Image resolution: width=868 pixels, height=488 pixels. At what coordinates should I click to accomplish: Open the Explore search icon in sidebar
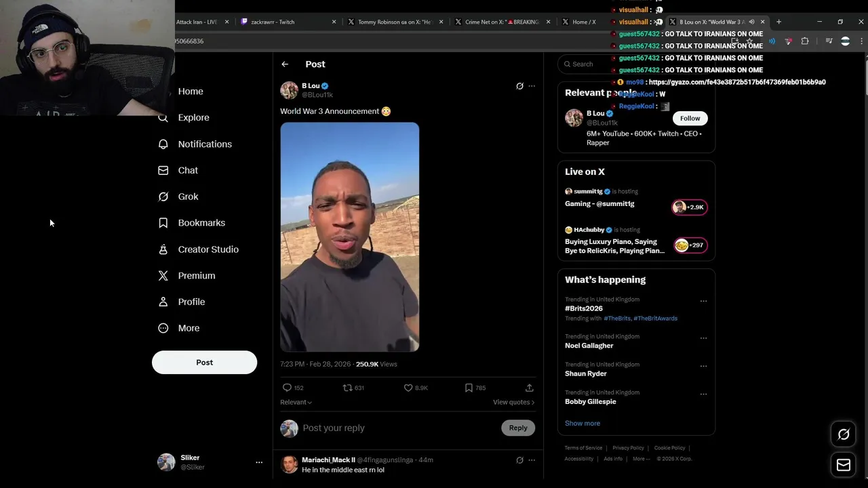(163, 118)
